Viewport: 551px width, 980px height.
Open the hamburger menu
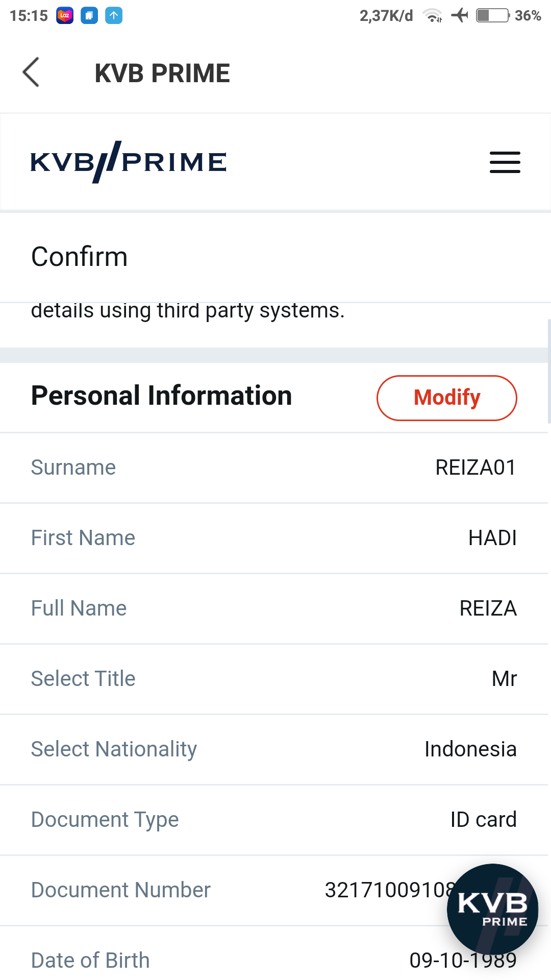(x=505, y=162)
